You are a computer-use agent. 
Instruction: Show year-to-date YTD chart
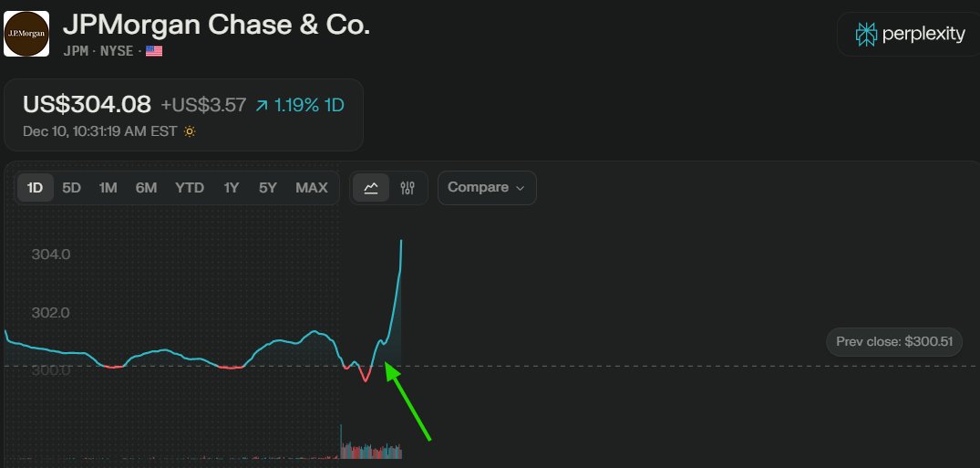pos(190,188)
